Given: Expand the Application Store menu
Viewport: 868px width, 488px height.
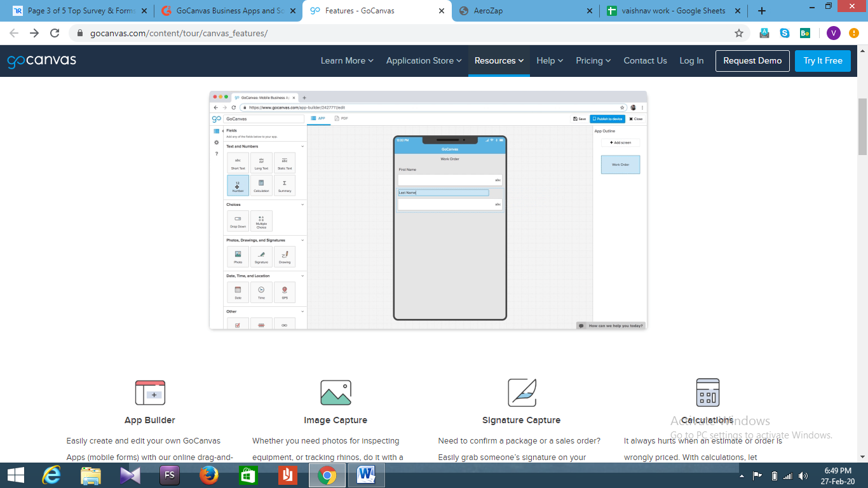Looking at the screenshot, I should pyautogui.click(x=424, y=61).
